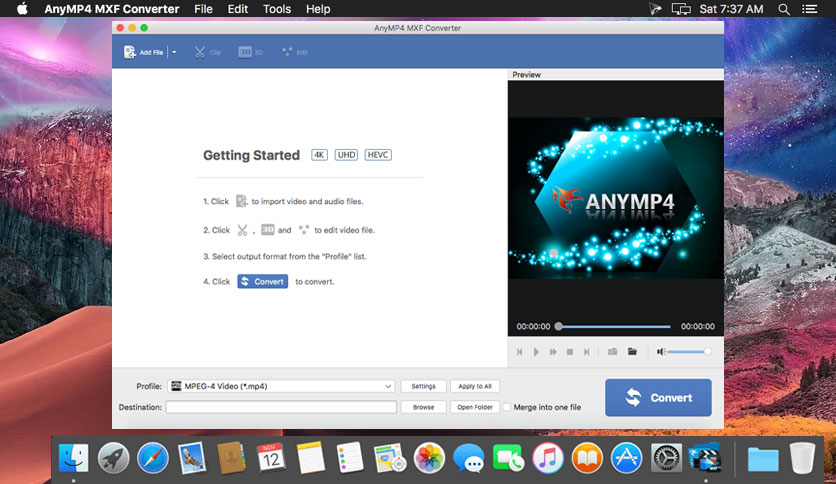Browse for destination folder
The width and height of the screenshot is (836, 484).
(x=423, y=407)
